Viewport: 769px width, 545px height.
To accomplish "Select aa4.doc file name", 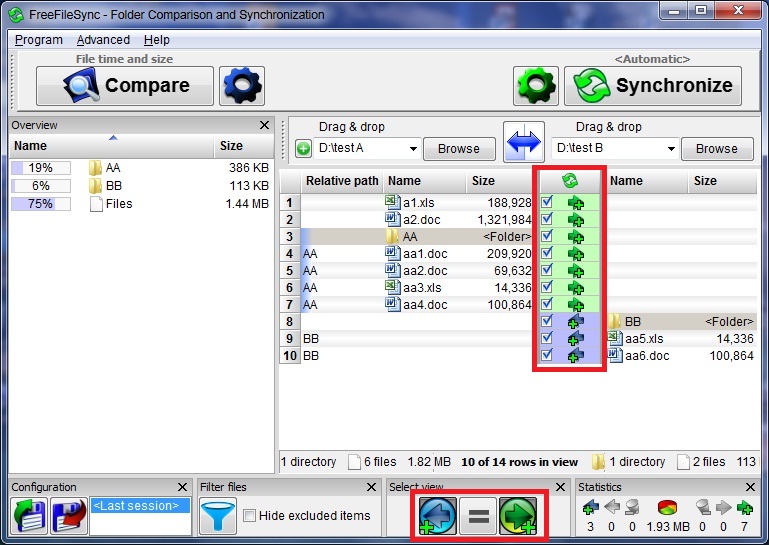I will (x=425, y=305).
